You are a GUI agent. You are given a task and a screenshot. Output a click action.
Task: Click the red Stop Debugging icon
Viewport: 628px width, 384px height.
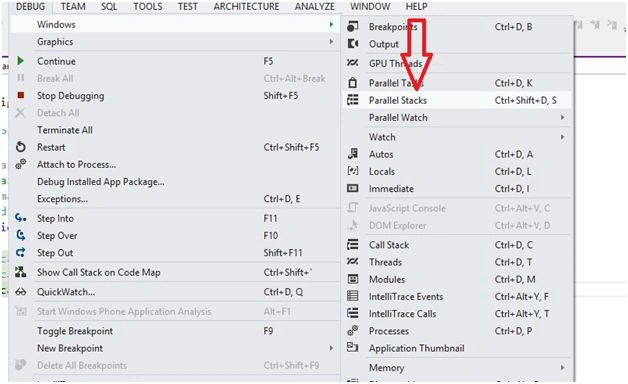pyautogui.click(x=20, y=95)
